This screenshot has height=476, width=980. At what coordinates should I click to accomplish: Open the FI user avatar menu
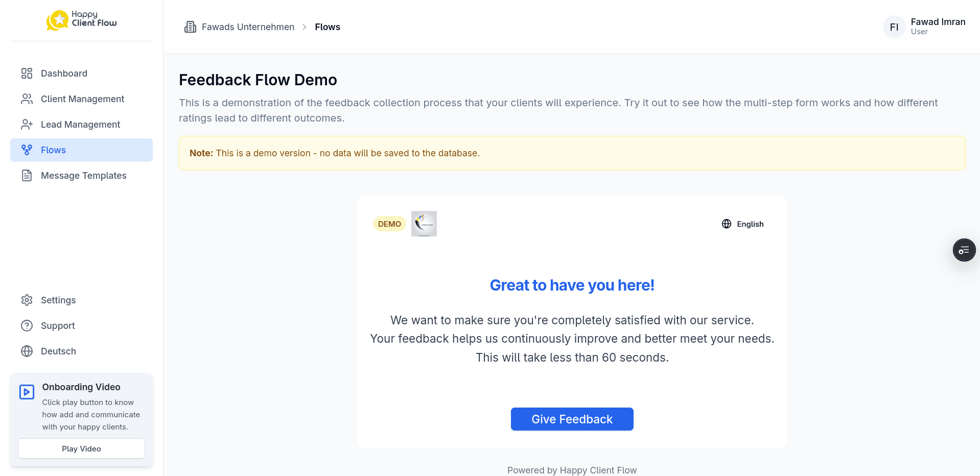pyautogui.click(x=894, y=27)
